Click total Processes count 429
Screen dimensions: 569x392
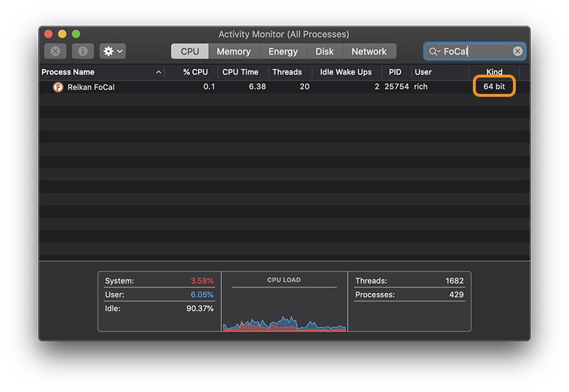(456, 295)
